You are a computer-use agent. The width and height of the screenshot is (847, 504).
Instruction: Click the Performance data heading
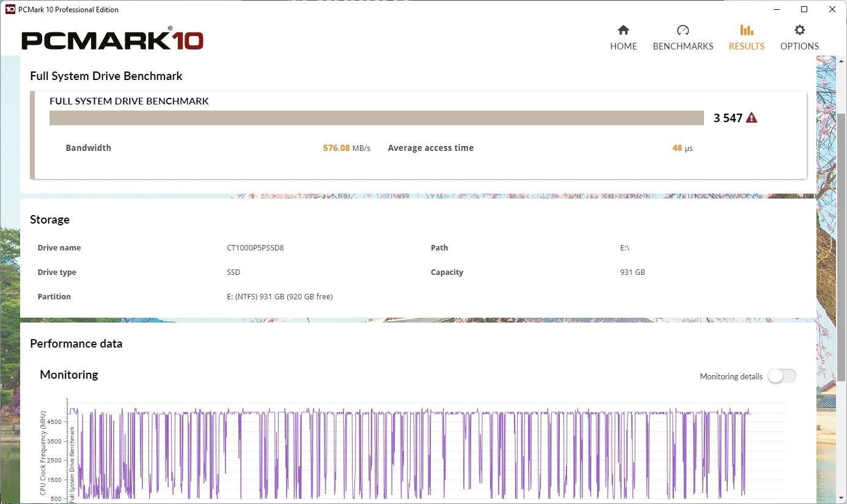click(x=76, y=343)
